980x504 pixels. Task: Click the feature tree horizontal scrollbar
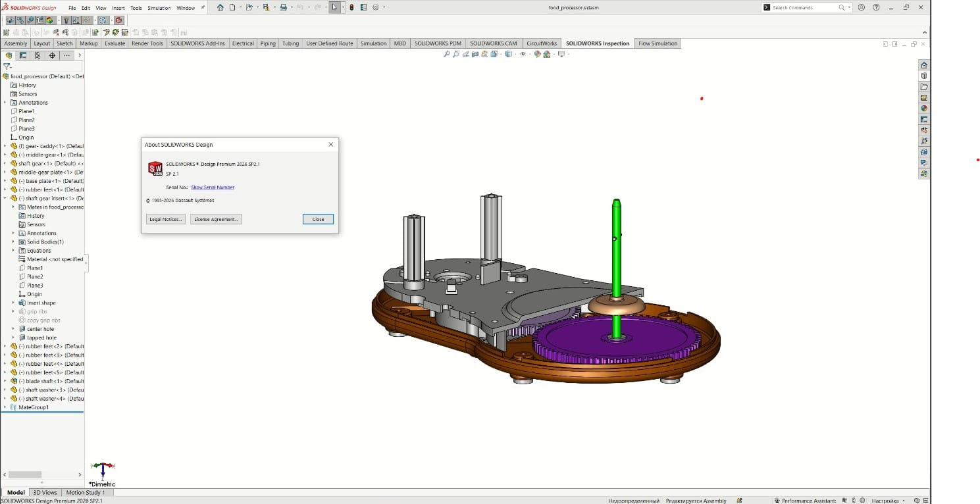24,474
